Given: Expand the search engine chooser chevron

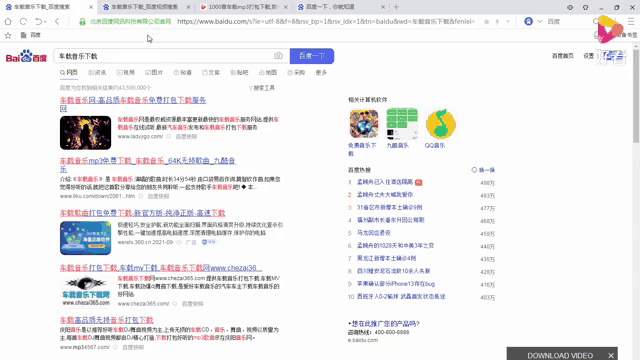Looking at the screenshot, I should (x=540, y=21).
